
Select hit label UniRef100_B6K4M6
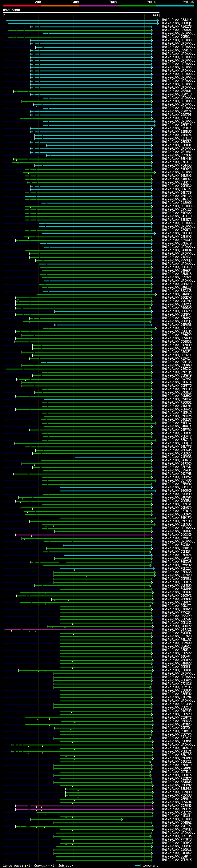coord(177,159)
